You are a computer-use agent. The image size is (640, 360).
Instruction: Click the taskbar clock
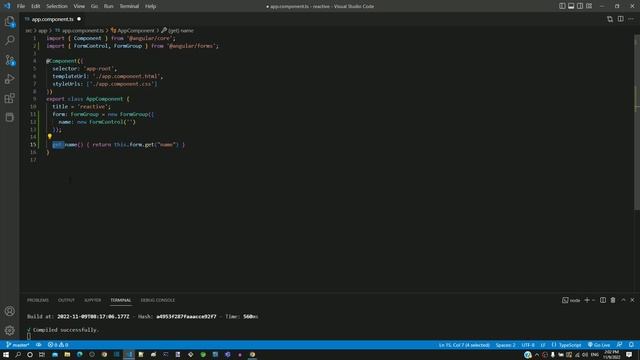[611, 355]
